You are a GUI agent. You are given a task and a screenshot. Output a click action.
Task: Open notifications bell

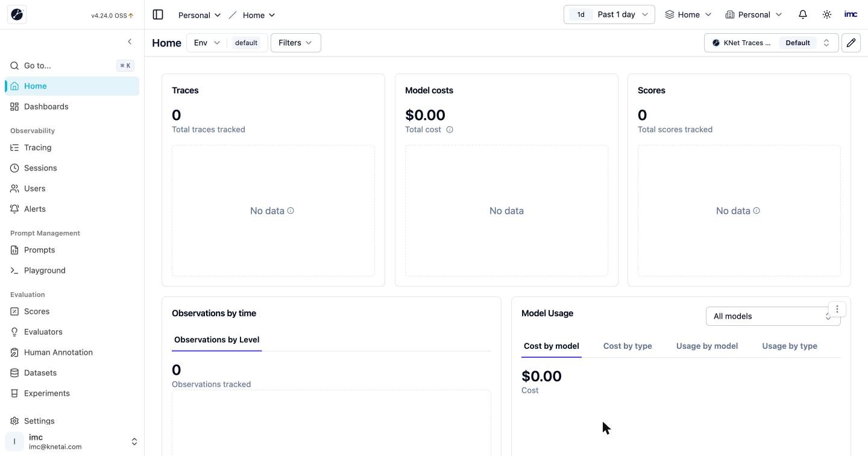pos(803,14)
